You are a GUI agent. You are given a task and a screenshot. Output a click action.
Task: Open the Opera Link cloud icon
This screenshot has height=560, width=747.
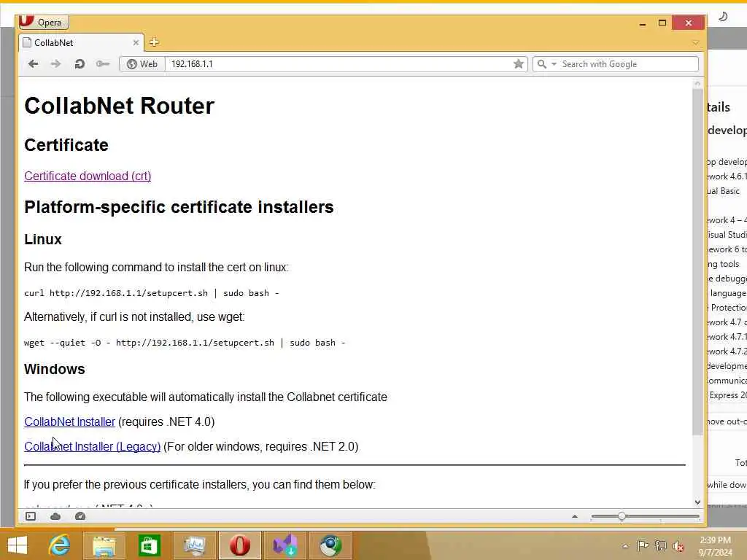click(55, 516)
